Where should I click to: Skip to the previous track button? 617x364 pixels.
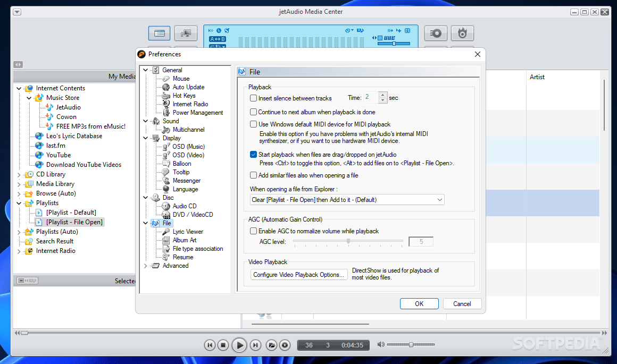point(210,345)
